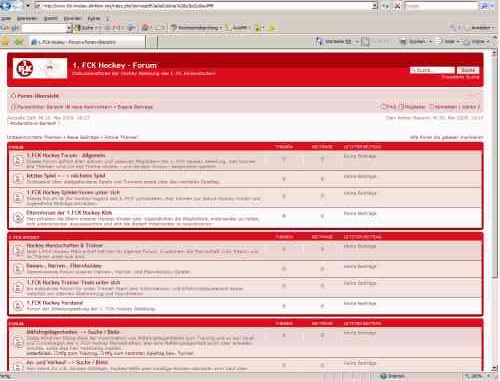500x381 pixels.
Task: Click the refresh icon next to address bar
Action: coord(386,6)
